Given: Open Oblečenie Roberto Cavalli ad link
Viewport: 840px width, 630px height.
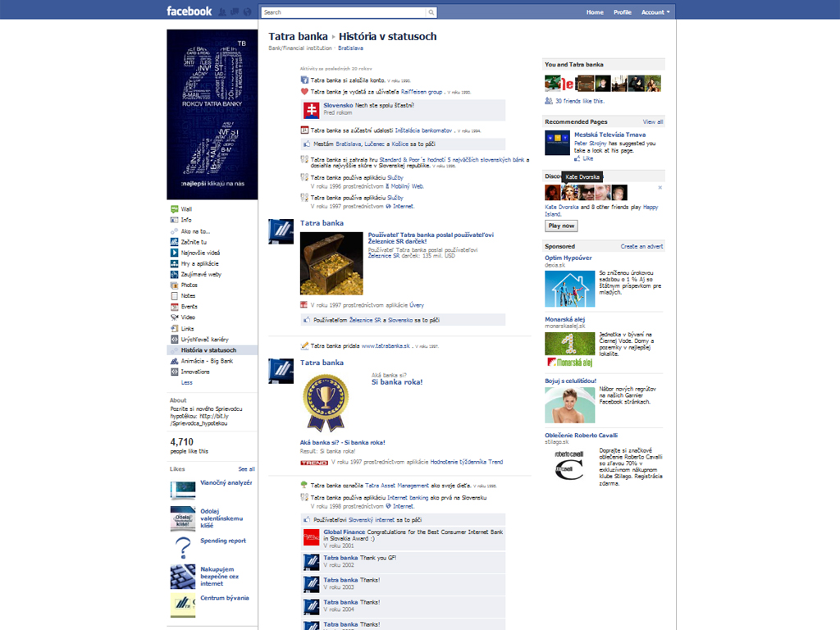Looking at the screenshot, I should 582,436.
